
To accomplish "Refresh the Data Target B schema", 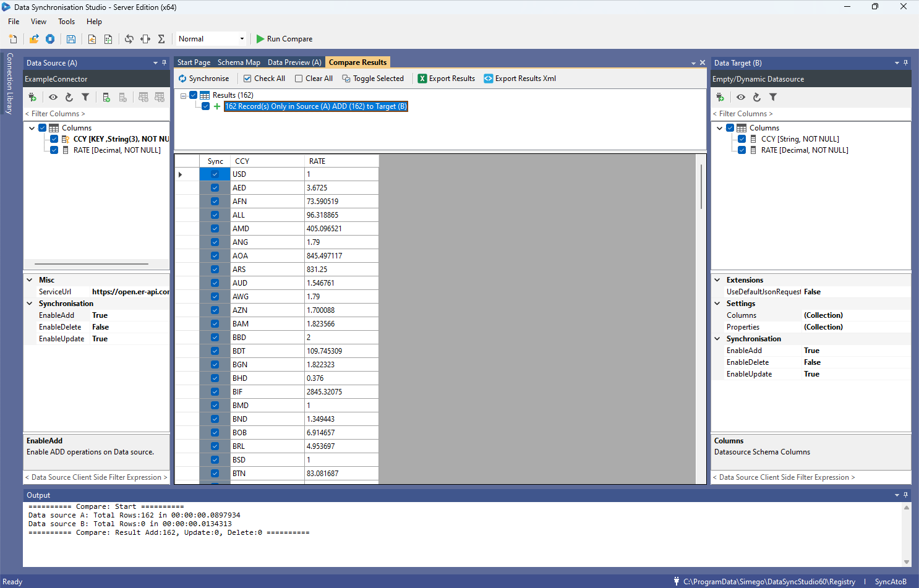I will [756, 97].
